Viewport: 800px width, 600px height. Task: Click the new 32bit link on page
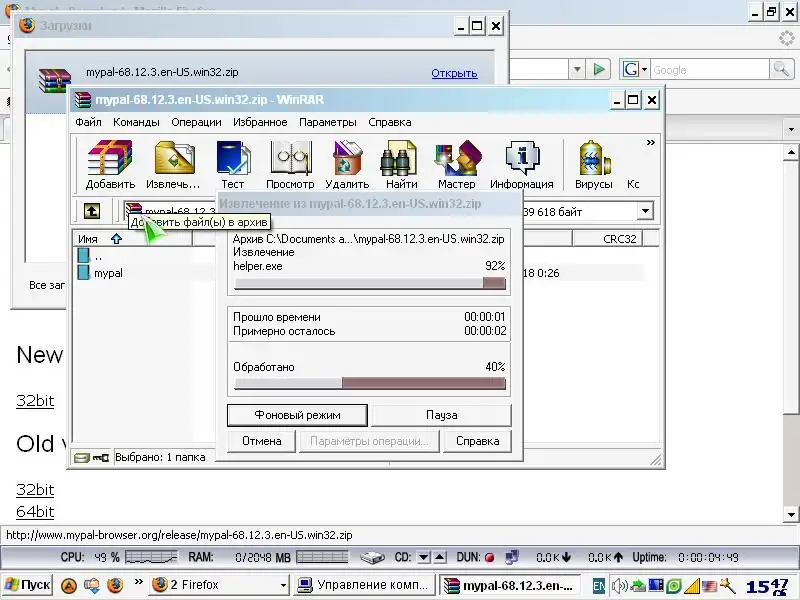tap(35, 401)
